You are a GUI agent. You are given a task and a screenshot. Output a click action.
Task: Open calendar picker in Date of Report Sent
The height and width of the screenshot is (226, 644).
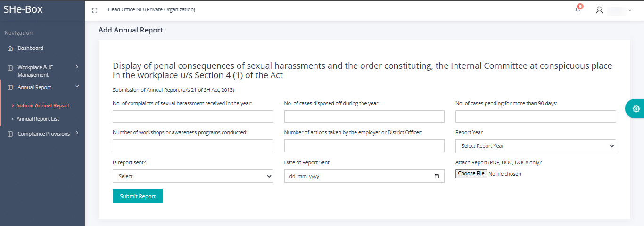pos(437,176)
